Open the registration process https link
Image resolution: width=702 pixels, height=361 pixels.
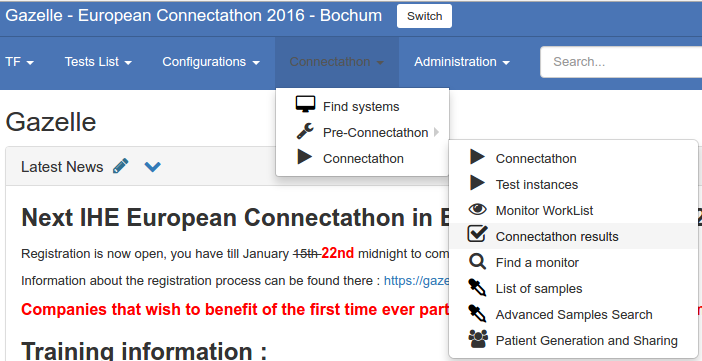tap(416, 281)
